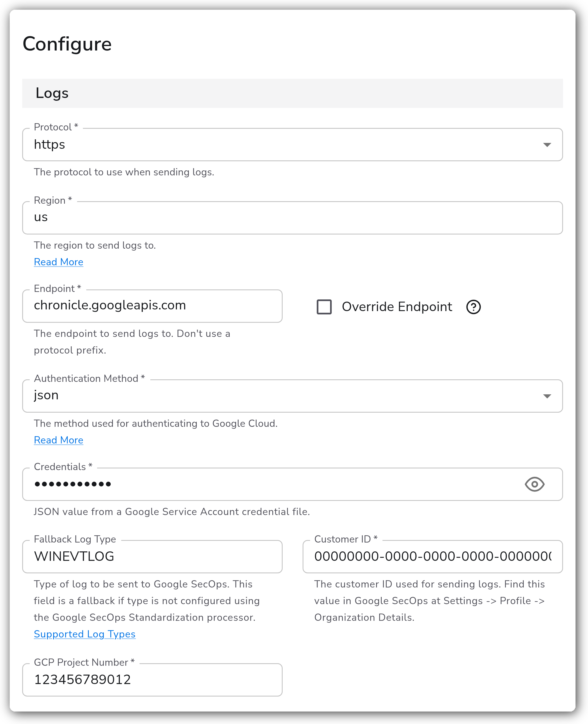Click the Override Endpoint help question icon
The width and height of the screenshot is (588, 724).
tap(473, 307)
